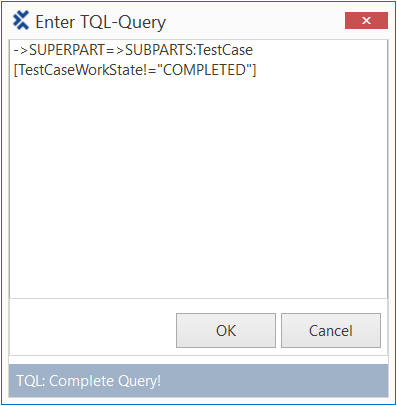Image resolution: width=397 pixels, height=406 pixels.
Task: Place cursor after the closing ] bracket
Action: point(257,70)
